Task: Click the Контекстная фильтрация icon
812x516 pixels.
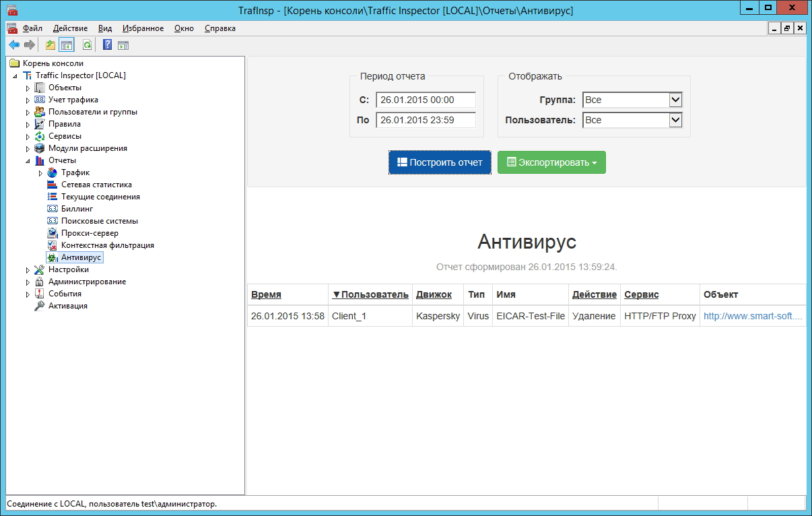Action: (x=53, y=245)
